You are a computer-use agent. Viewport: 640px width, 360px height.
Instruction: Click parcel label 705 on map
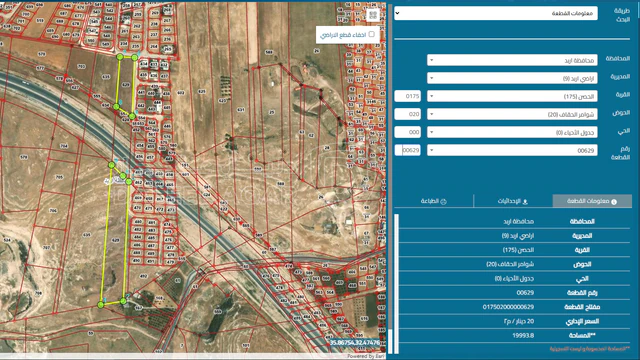coord(59,177)
